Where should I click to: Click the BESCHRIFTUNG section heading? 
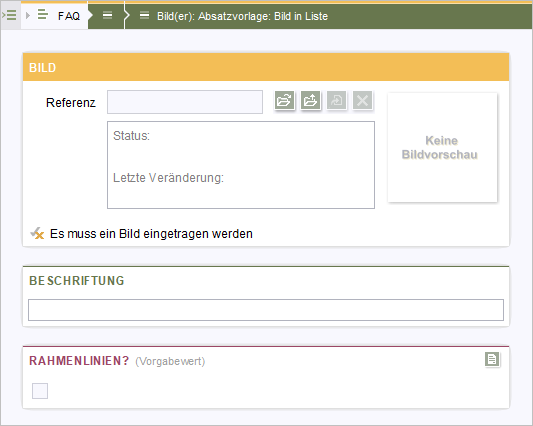pos(77,280)
